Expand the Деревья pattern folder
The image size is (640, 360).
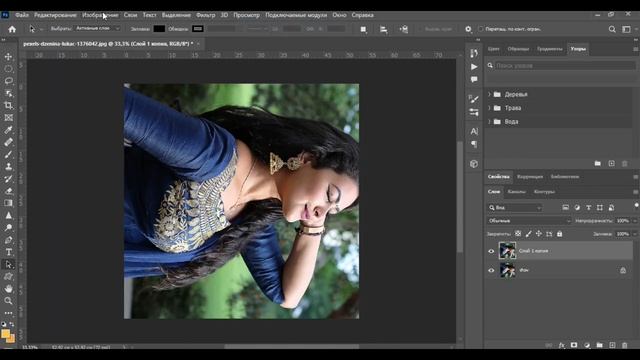click(489, 94)
